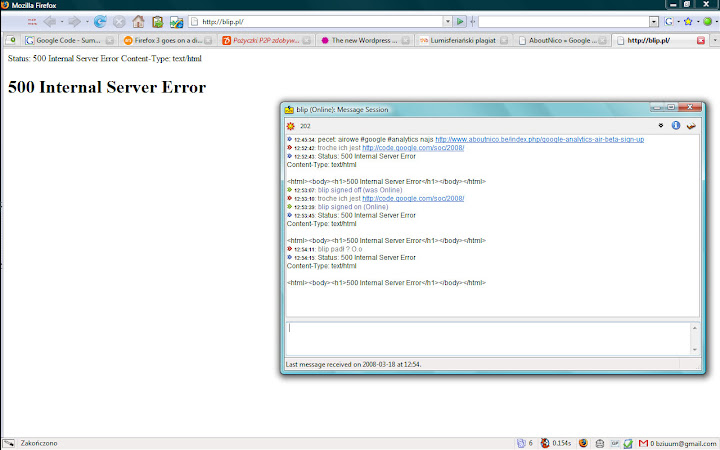This screenshot has height=450, width=720.
Task: Click the load time icon showing 0.154s
Action: [556, 444]
